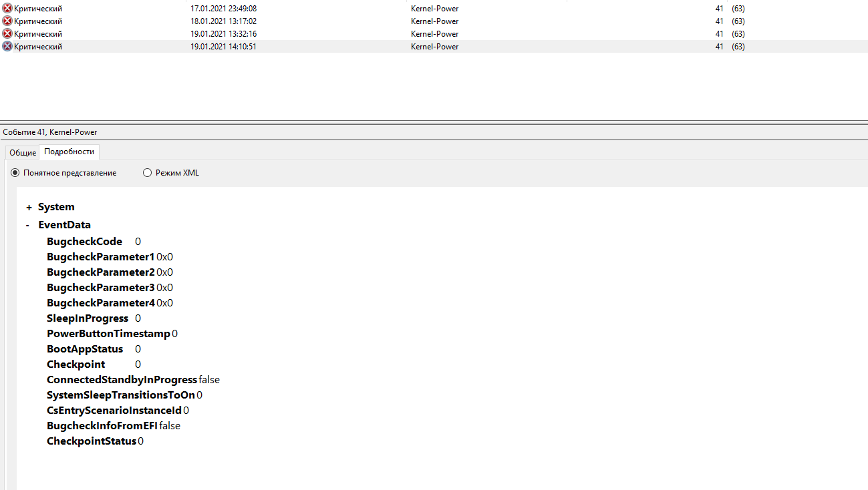Click the Событие 41, Kernel-Power header
868x490 pixels.
50,132
